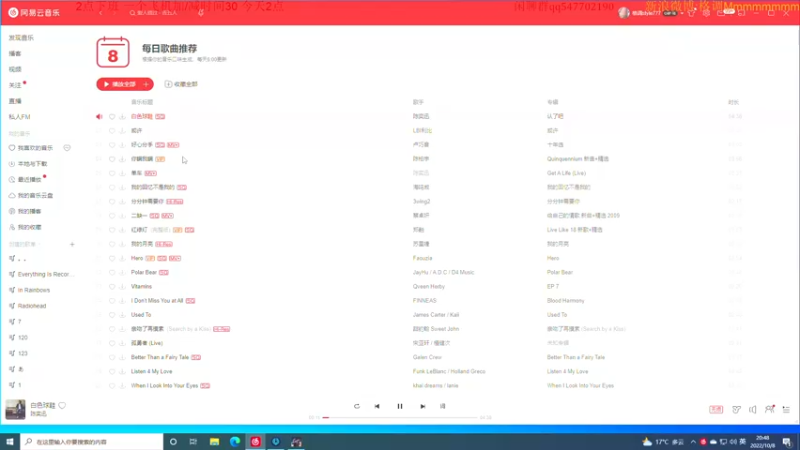Open the album link Blood Harmony
The width and height of the screenshot is (800, 450).
point(566,301)
